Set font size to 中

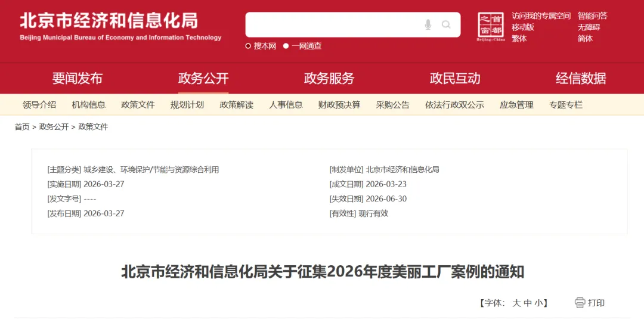(528, 303)
